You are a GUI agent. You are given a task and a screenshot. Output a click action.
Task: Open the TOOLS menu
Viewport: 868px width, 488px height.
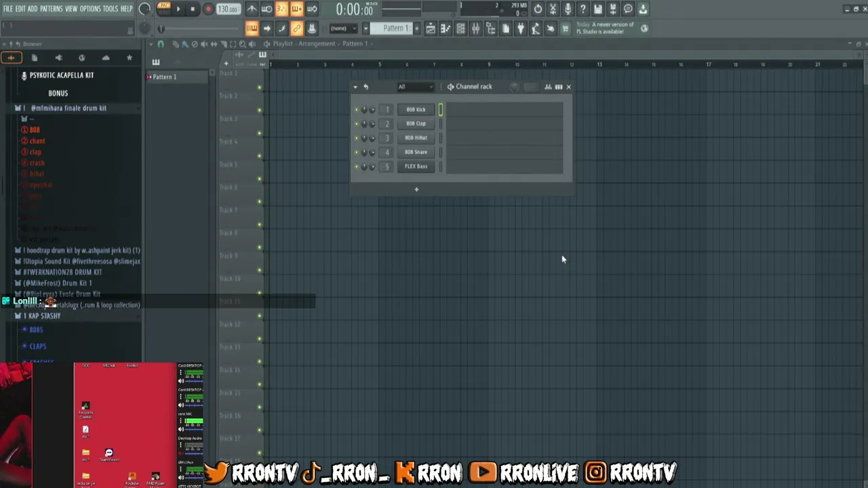111,9
